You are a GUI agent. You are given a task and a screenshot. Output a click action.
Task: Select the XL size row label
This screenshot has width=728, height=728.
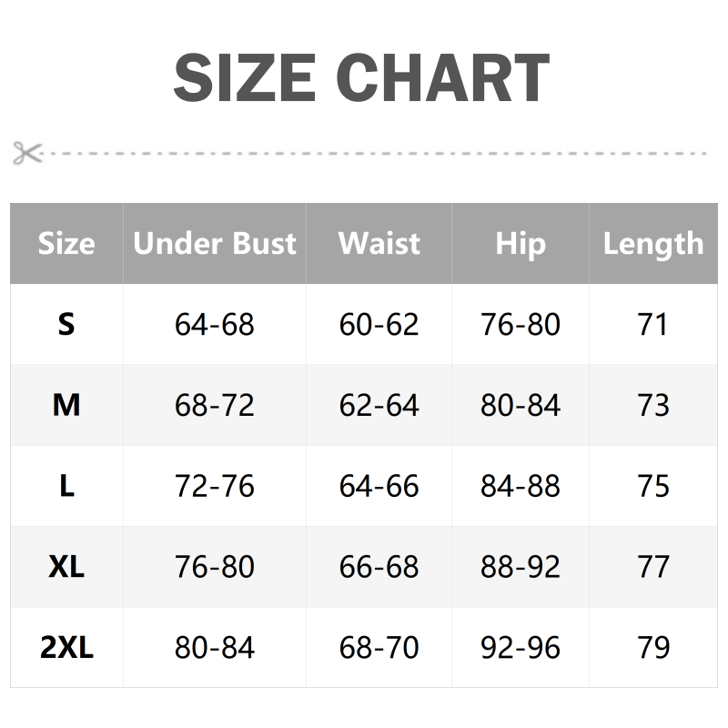tap(66, 568)
